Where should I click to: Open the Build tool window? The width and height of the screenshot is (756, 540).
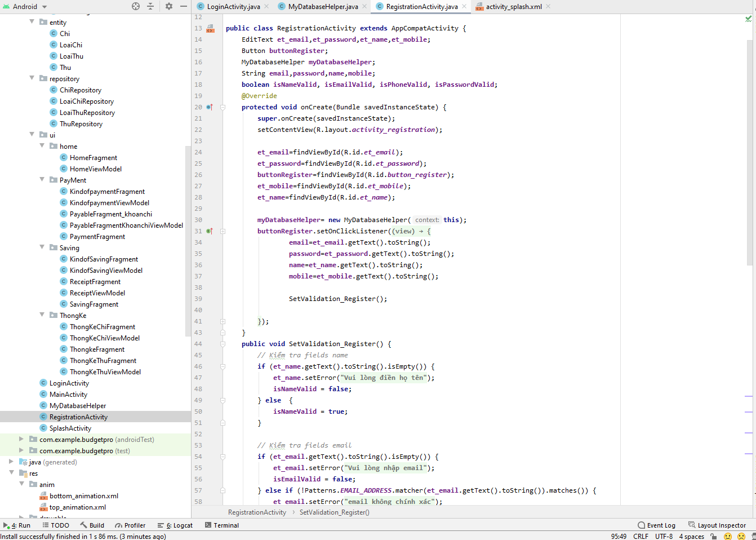92,525
